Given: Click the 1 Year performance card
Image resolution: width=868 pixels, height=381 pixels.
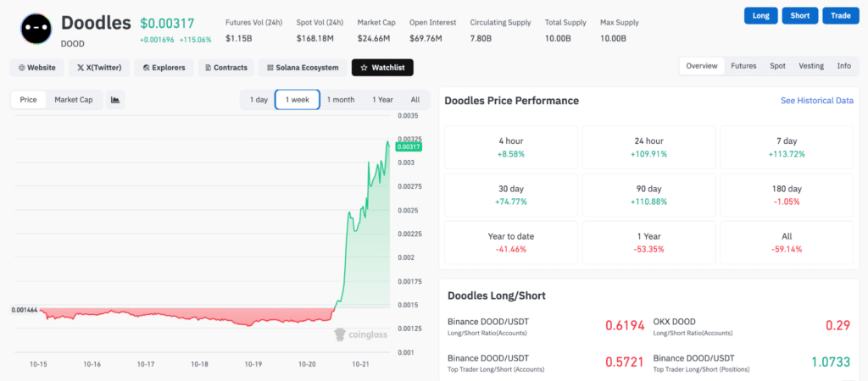Looking at the screenshot, I should coord(648,243).
